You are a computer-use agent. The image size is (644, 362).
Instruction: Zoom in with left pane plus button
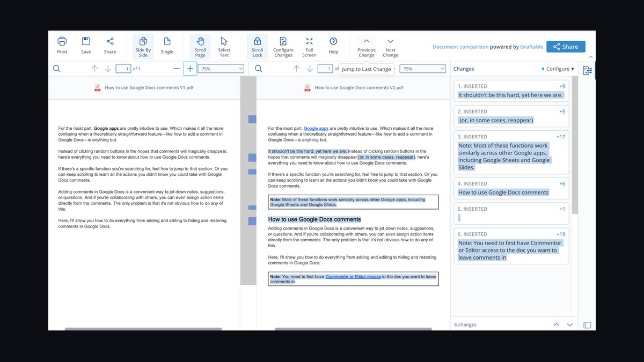190,69
